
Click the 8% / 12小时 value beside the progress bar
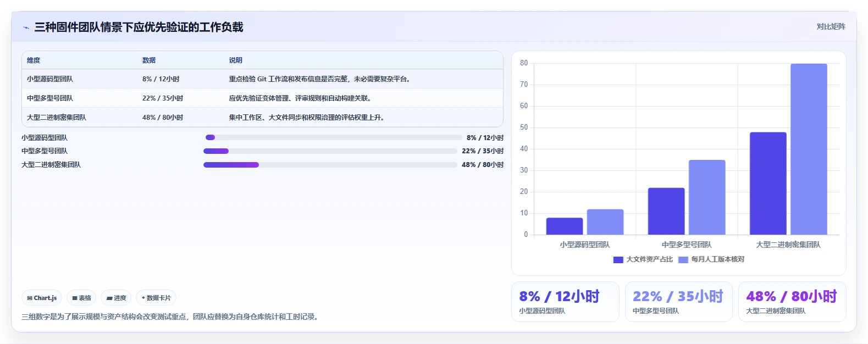485,138
